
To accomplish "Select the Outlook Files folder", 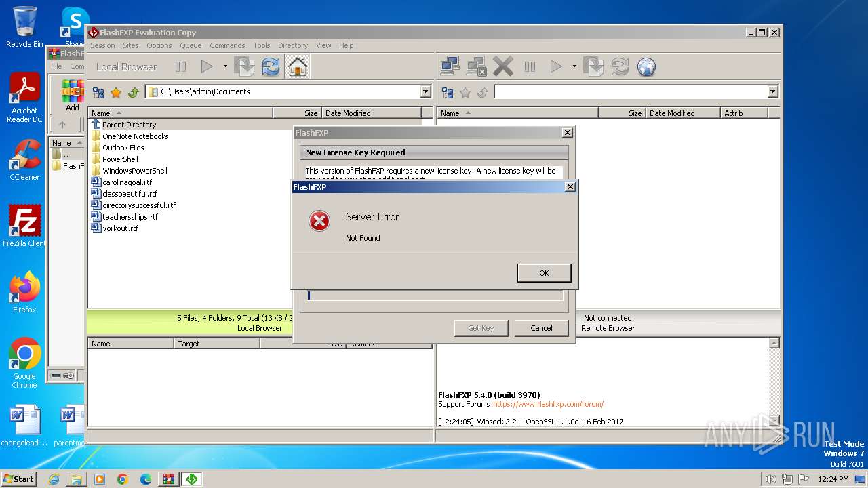I will [x=123, y=148].
